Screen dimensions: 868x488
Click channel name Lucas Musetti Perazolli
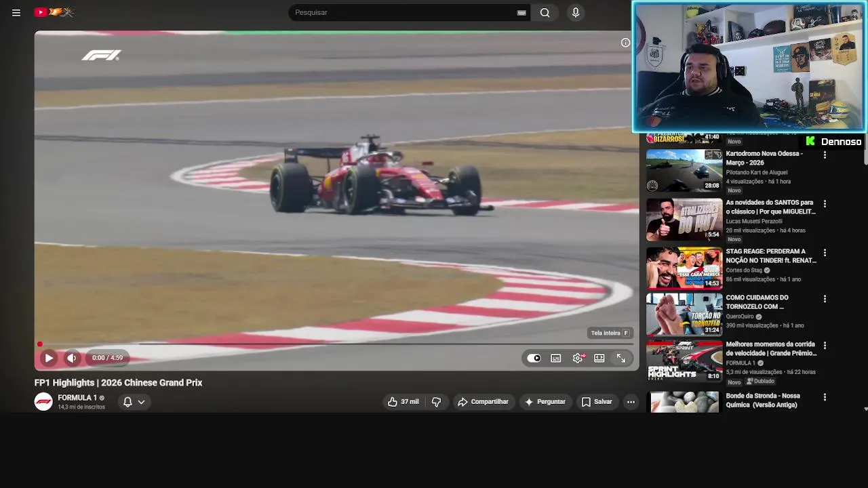(x=754, y=222)
